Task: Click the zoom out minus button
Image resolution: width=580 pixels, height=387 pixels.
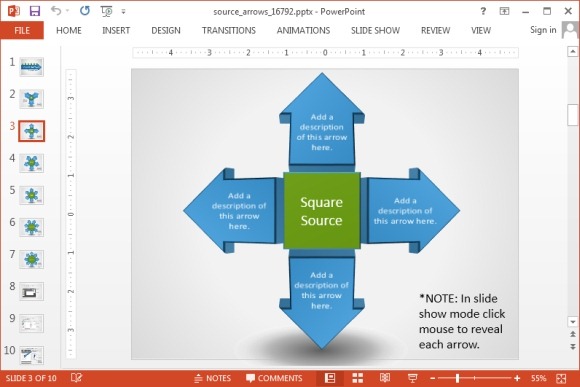Action: click(x=433, y=378)
